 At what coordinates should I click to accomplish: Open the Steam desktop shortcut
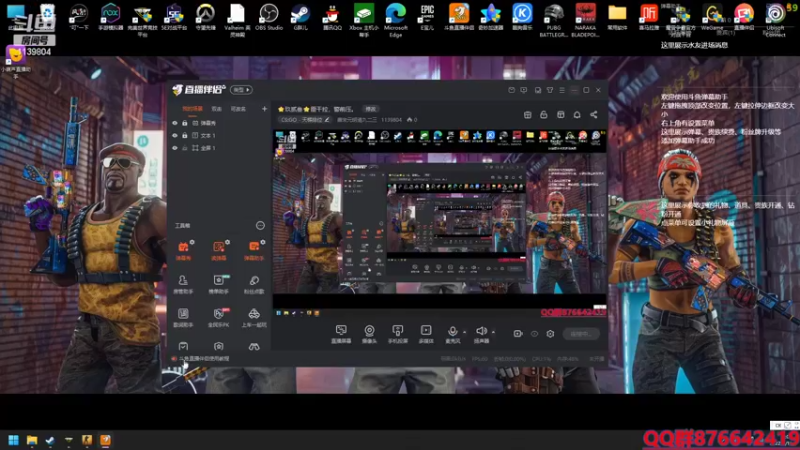(x=301, y=17)
